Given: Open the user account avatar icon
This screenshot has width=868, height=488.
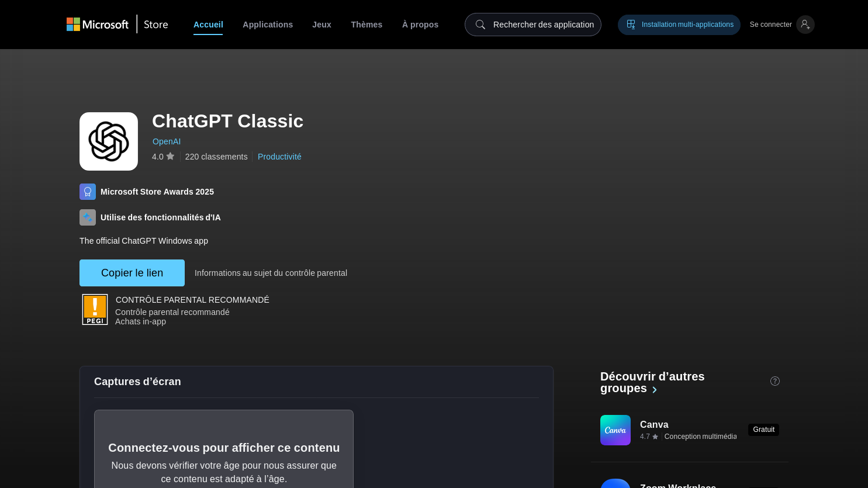Looking at the screenshot, I should pyautogui.click(x=805, y=25).
